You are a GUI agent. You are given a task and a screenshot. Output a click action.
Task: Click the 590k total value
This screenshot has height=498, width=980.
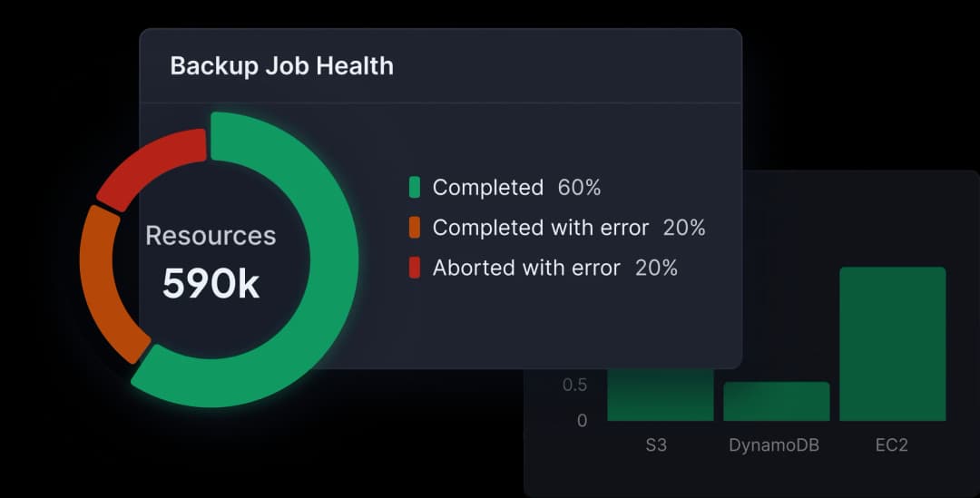pos(211,284)
